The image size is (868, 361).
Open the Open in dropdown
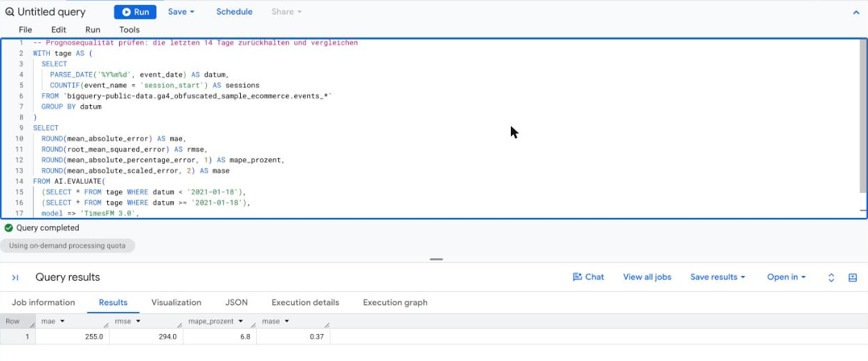pyautogui.click(x=786, y=277)
